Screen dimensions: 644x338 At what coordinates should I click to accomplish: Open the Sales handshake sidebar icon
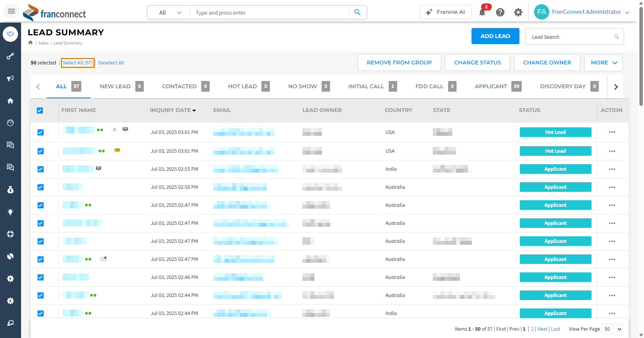10,34
